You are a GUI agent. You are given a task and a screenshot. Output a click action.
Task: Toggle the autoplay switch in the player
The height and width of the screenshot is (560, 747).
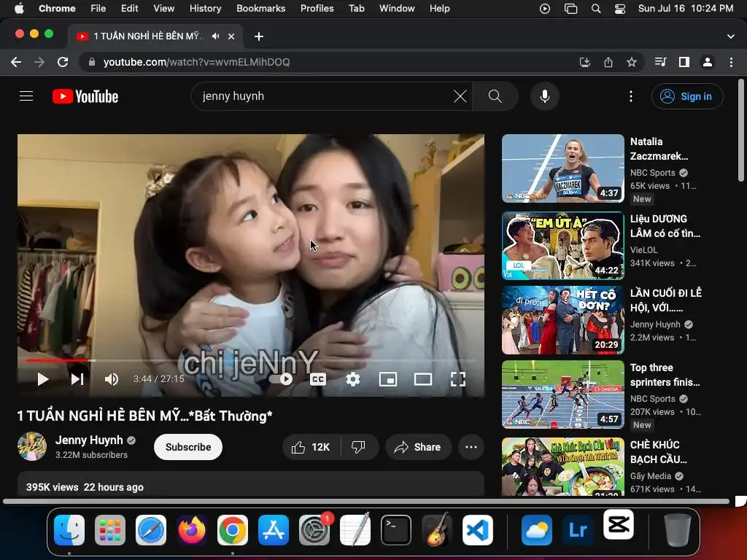pos(281,379)
